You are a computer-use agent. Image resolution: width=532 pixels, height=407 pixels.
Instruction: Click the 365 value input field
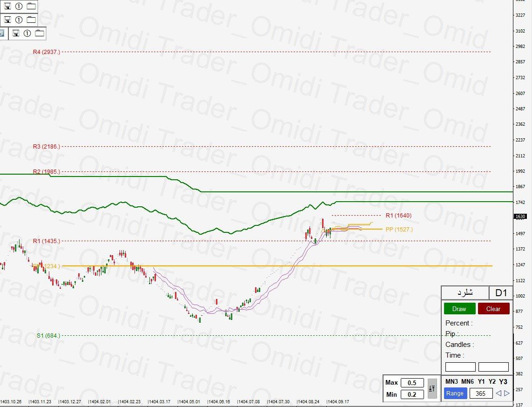[x=481, y=393]
